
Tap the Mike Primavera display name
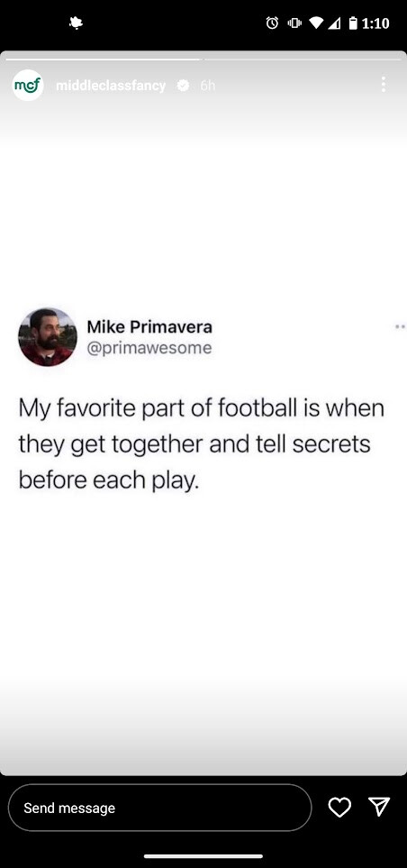(x=149, y=326)
